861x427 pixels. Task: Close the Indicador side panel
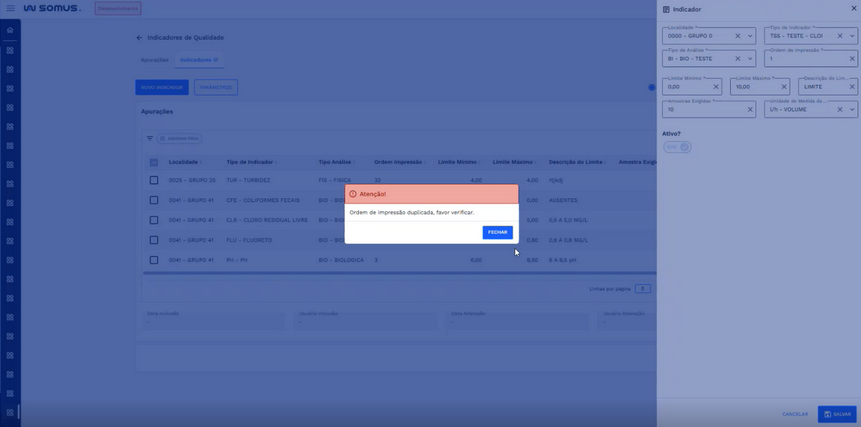(852, 9)
